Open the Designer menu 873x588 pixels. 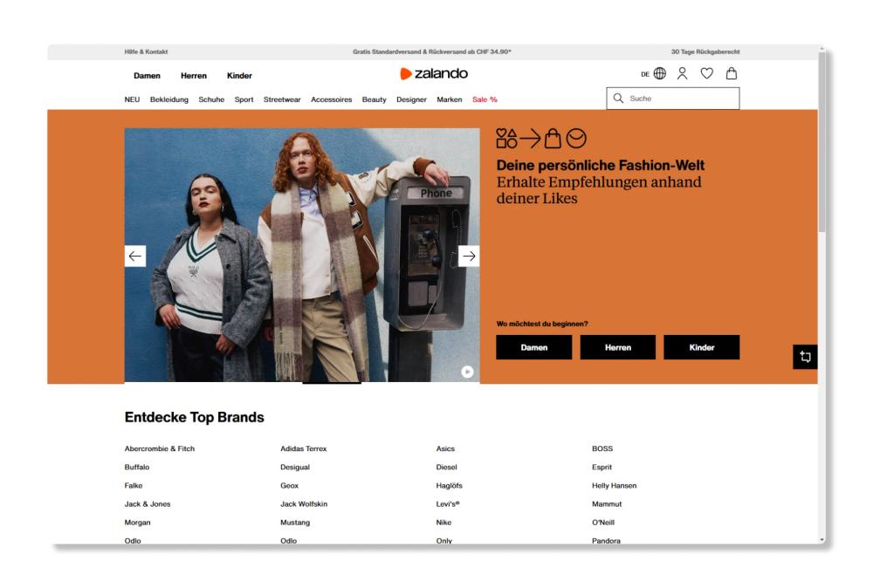[x=411, y=99]
